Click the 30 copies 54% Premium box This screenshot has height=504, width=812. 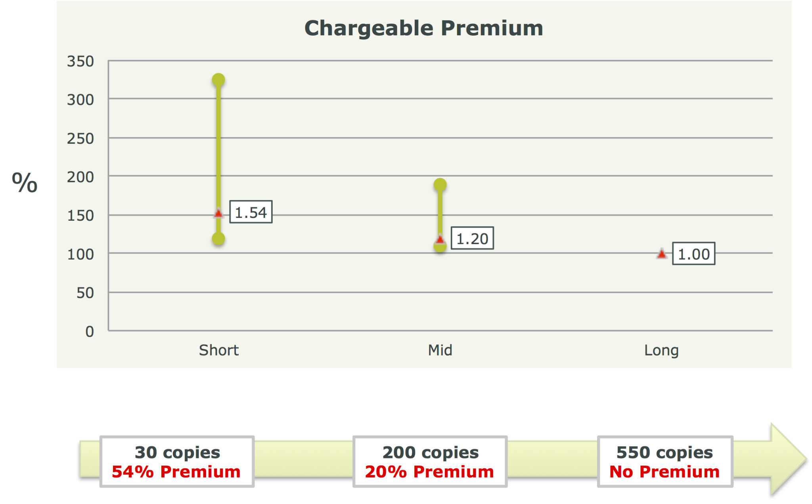[x=177, y=462]
